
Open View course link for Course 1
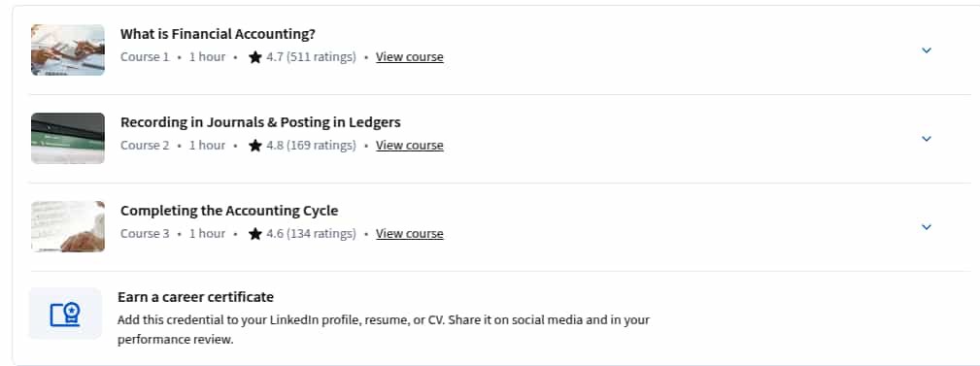409,57
